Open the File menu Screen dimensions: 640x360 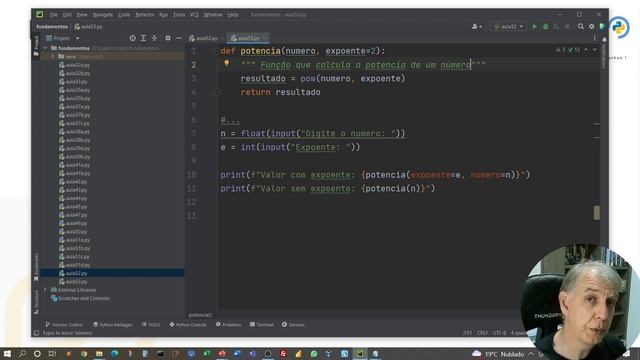pos(53,15)
